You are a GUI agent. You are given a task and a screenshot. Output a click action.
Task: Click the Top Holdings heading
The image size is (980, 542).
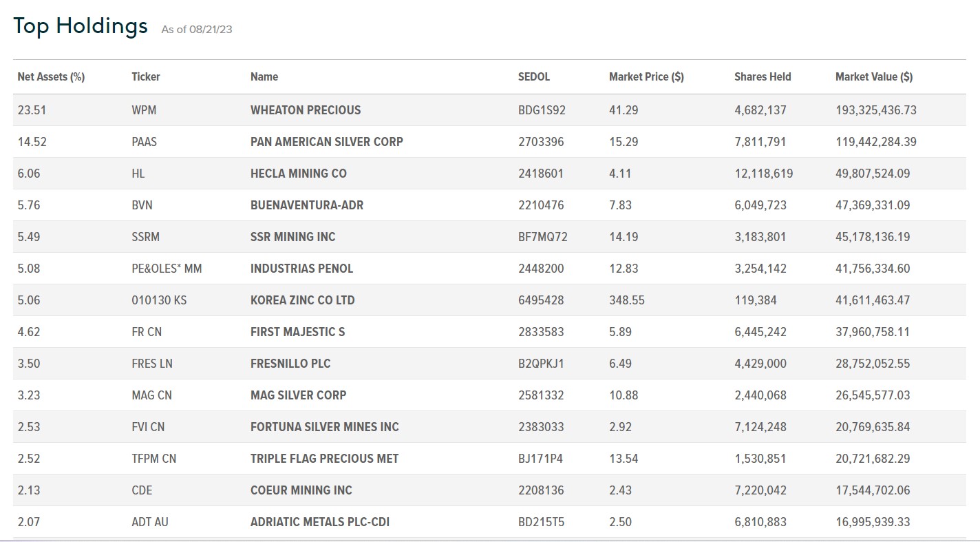point(81,25)
